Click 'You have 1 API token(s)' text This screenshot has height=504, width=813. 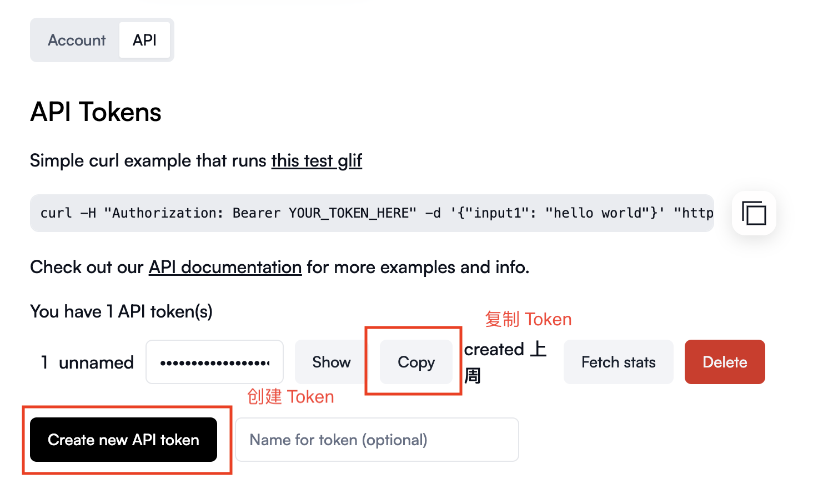click(x=121, y=311)
